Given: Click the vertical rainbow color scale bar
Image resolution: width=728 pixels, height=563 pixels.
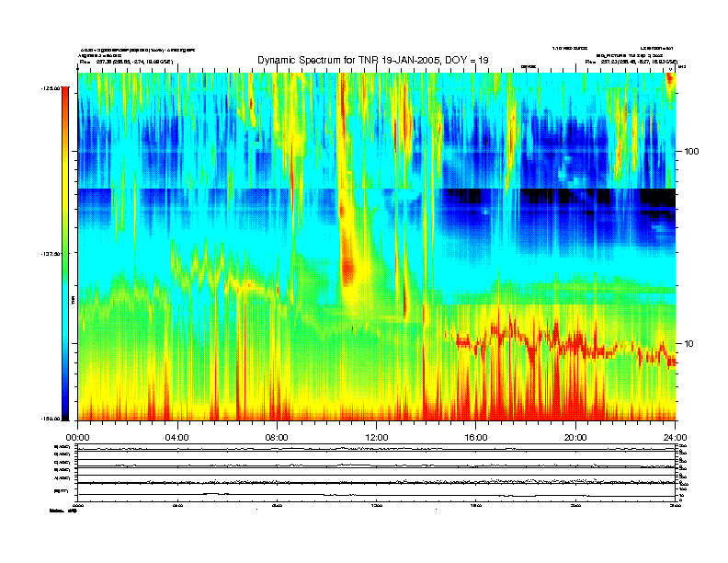Looking at the screenshot, I should [x=65, y=254].
